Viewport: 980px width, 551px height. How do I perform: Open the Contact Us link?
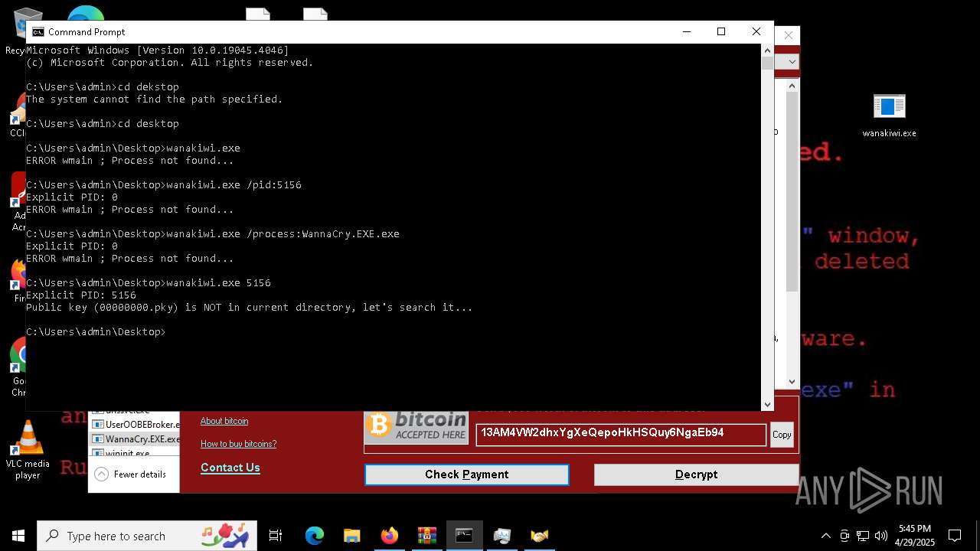point(230,468)
